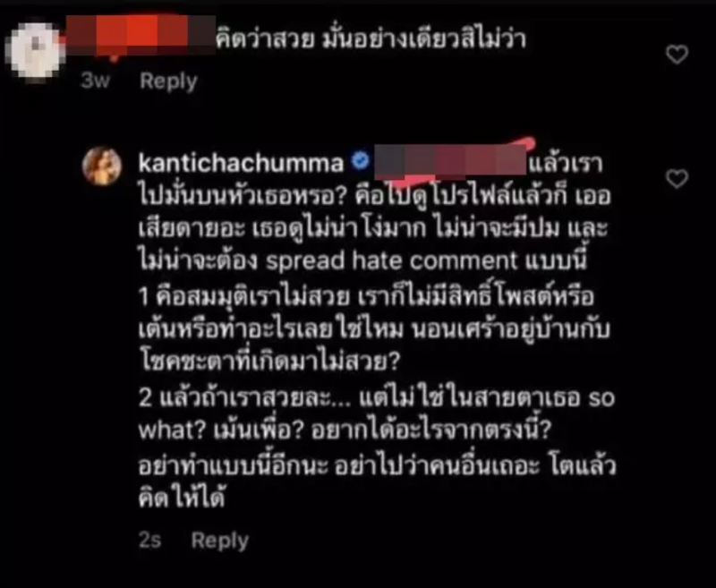This screenshot has width=716, height=588.
Task: Reply to the comment posted 3w ago
Action: point(168,81)
